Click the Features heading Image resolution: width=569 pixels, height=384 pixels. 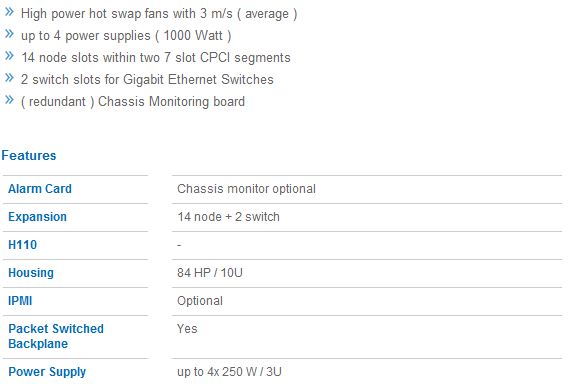tap(29, 155)
